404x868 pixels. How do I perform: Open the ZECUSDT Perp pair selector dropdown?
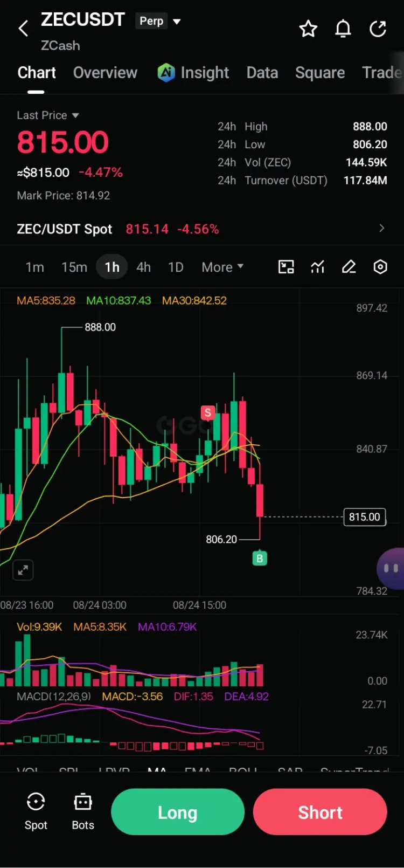pyautogui.click(x=177, y=22)
